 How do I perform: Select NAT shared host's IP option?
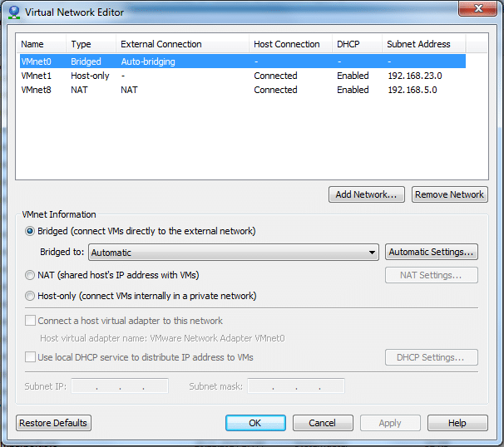[30, 275]
